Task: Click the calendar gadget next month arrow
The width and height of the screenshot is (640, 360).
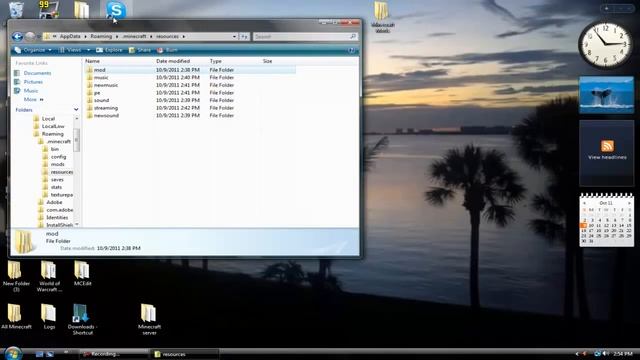Action: click(x=629, y=203)
